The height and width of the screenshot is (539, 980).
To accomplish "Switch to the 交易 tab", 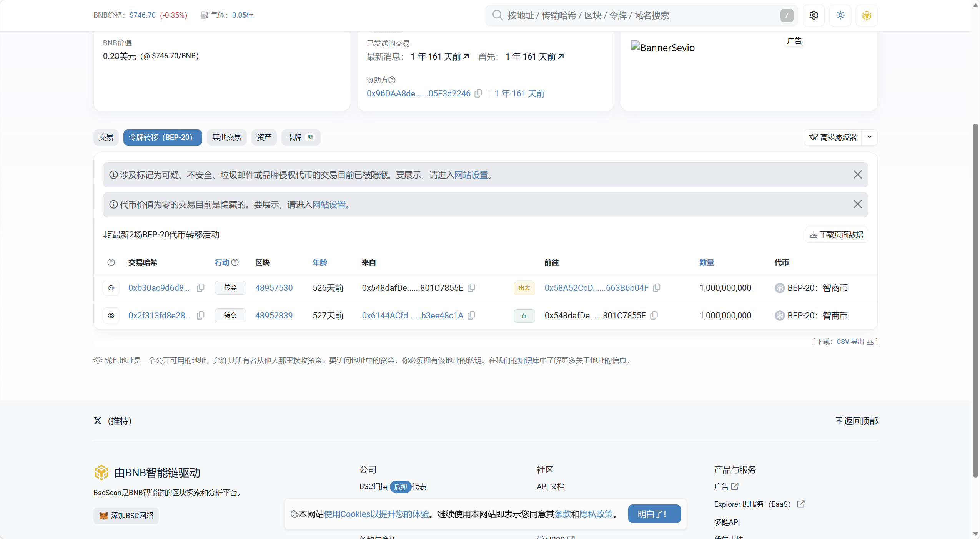I will pyautogui.click(x=106, y=137).
